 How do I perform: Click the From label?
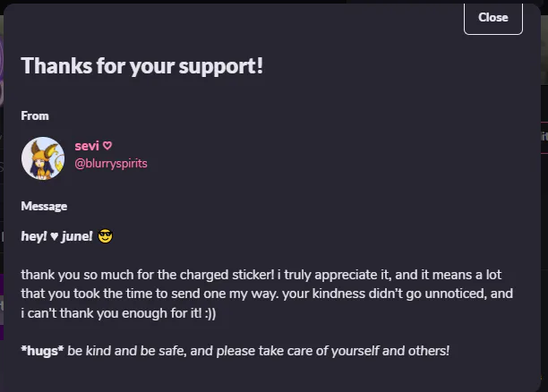(x=35, y=115)
